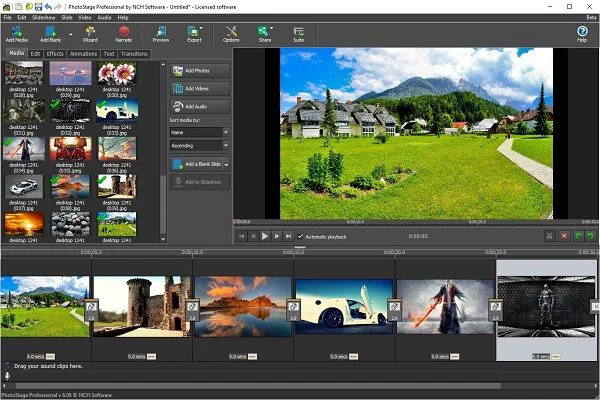Switch to the Transitions tab

pyautogui.click(x=134, y=54)
